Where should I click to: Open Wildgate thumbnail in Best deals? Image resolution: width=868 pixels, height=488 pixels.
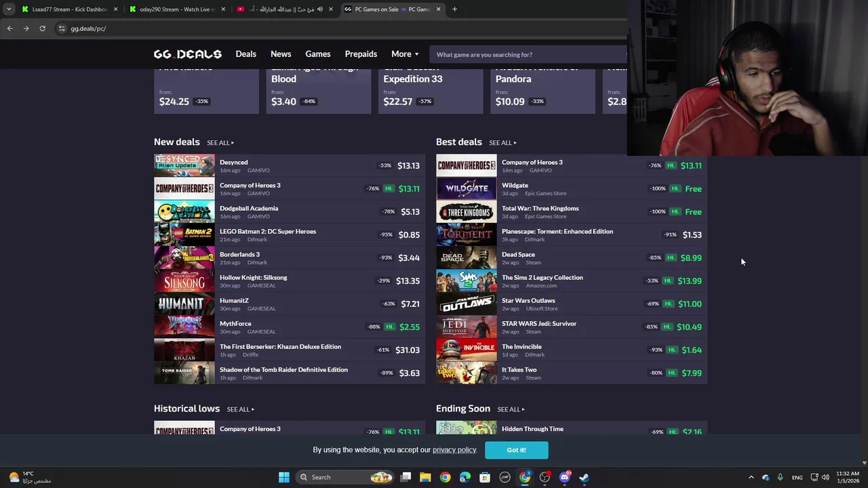click(466, 188)
